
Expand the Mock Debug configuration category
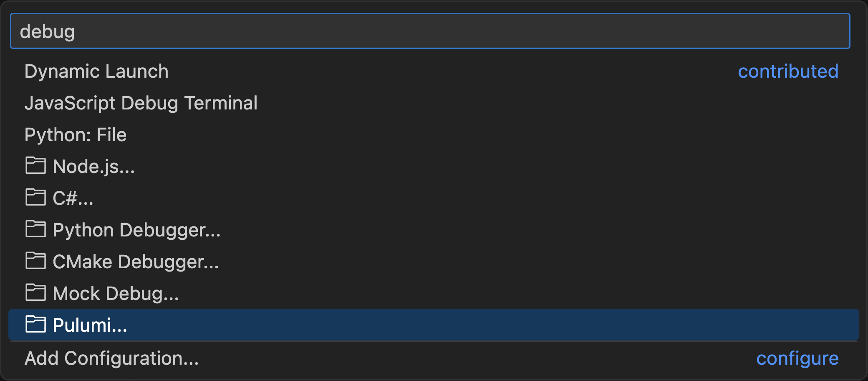[116, 293]
